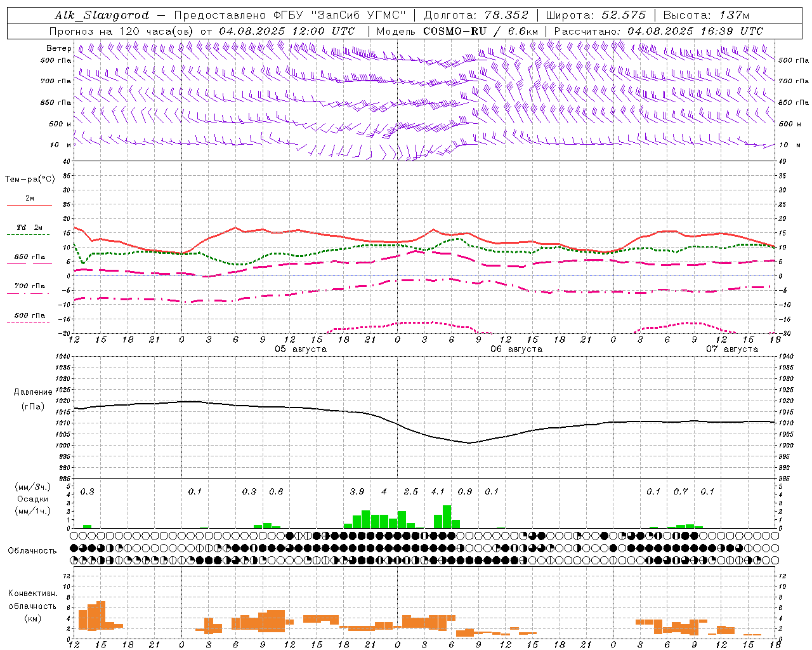Screen dimensions: 812x650
Task: Click the 4.1 three-hour precipitation value
Action: coord(438,491)
